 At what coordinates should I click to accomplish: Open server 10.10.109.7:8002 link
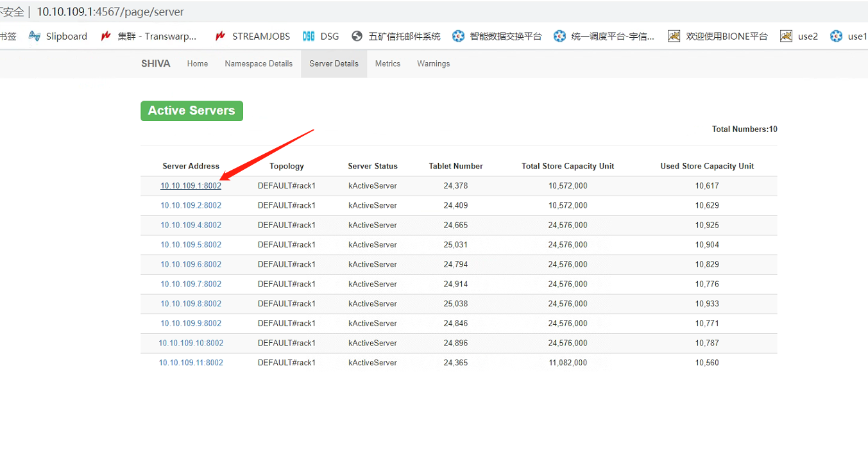tap(191, 284)
